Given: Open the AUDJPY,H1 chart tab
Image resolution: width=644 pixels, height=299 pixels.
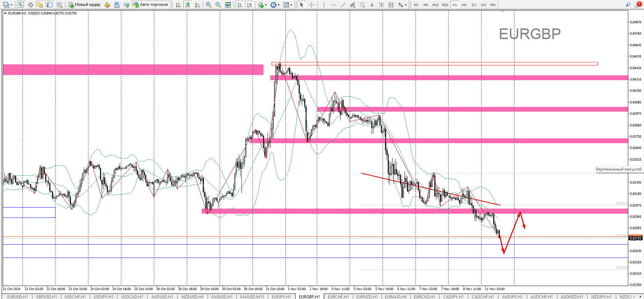Looking at the screenshot, I should 512,297.
